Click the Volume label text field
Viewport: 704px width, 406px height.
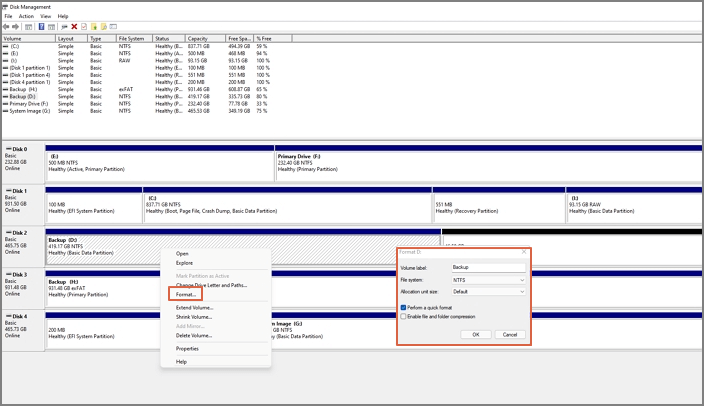(x=487, y=268)
